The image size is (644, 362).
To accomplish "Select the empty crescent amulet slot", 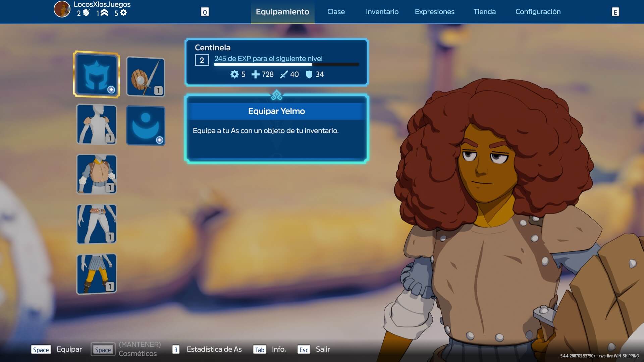I will (145, 126).
